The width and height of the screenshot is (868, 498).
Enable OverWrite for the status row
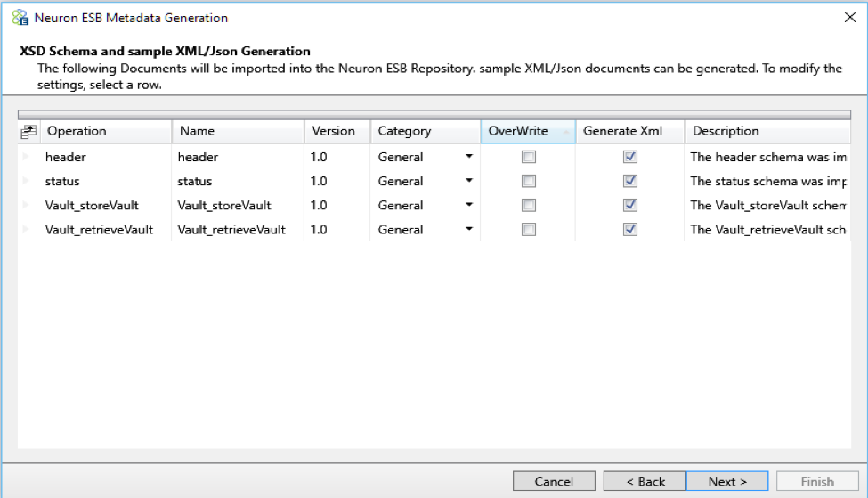point(529,181)
